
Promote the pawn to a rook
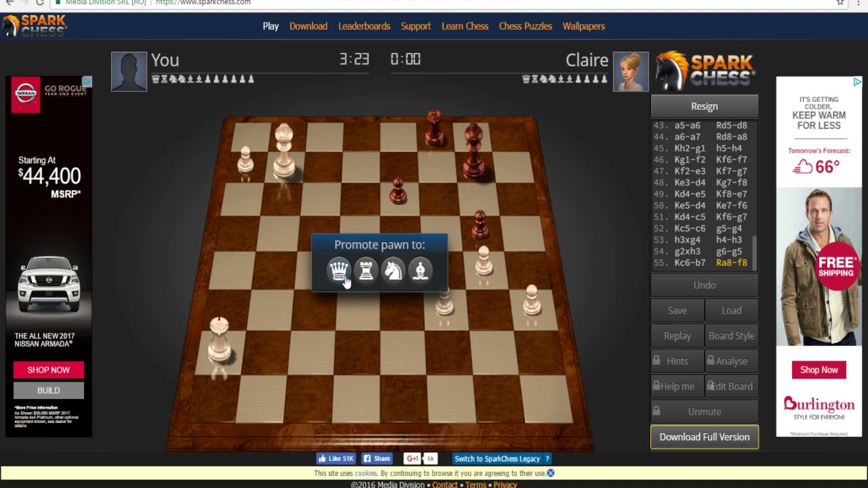coord(366,271)
